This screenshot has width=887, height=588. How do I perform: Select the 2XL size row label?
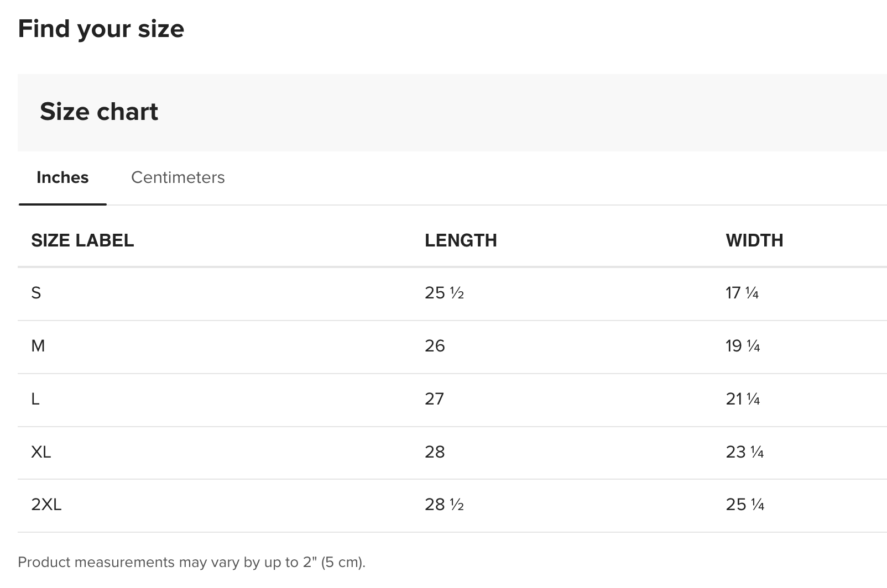(x=46, y=505)
